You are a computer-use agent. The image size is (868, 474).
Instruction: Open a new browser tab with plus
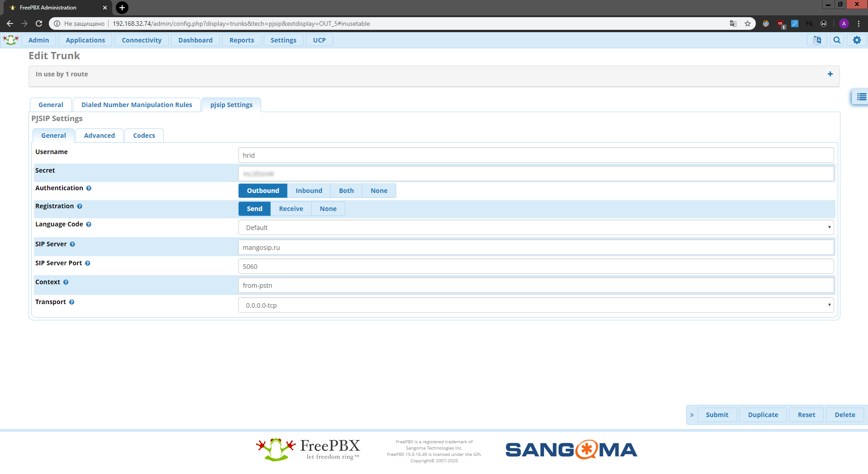pyautogui.click(x=122, y=8)
